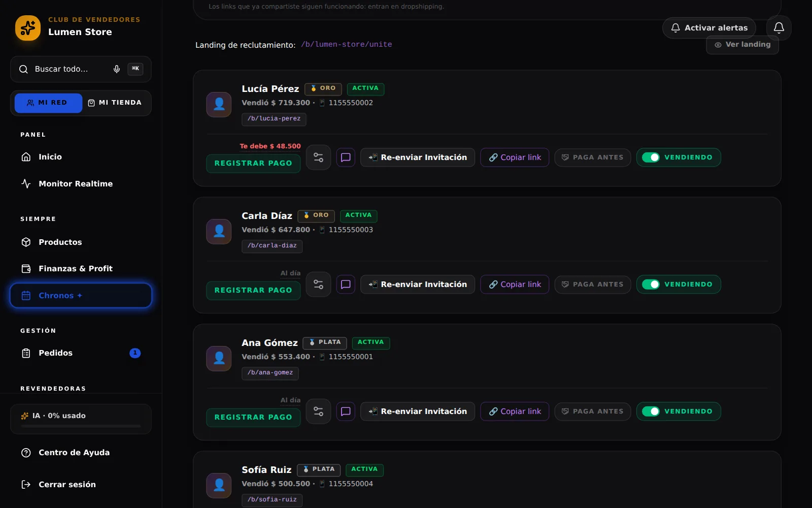812x508 pixels.
Task: Click the microphone icon in search bar
Action: tap(117, 69)
